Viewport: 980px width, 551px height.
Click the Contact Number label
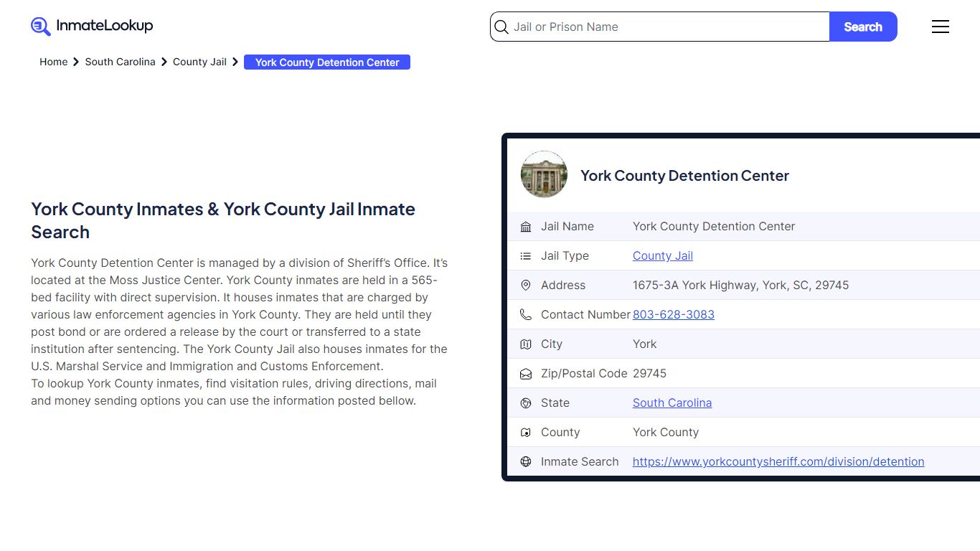pos(585,314)
